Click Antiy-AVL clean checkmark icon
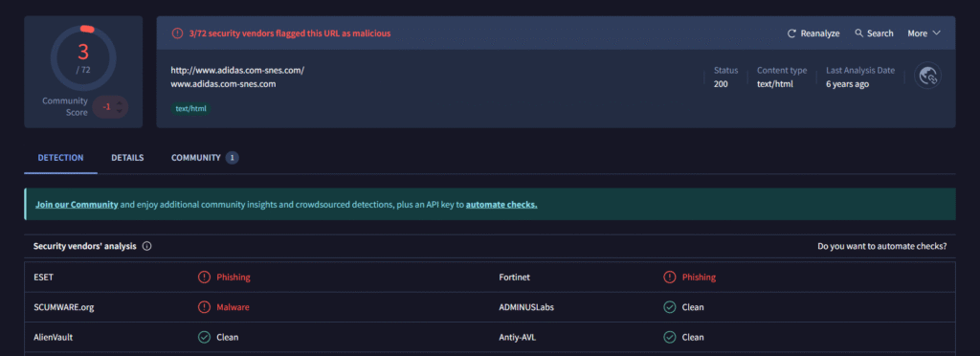The height and width of the screenshot is (356, 980). [x=669, y=337]
